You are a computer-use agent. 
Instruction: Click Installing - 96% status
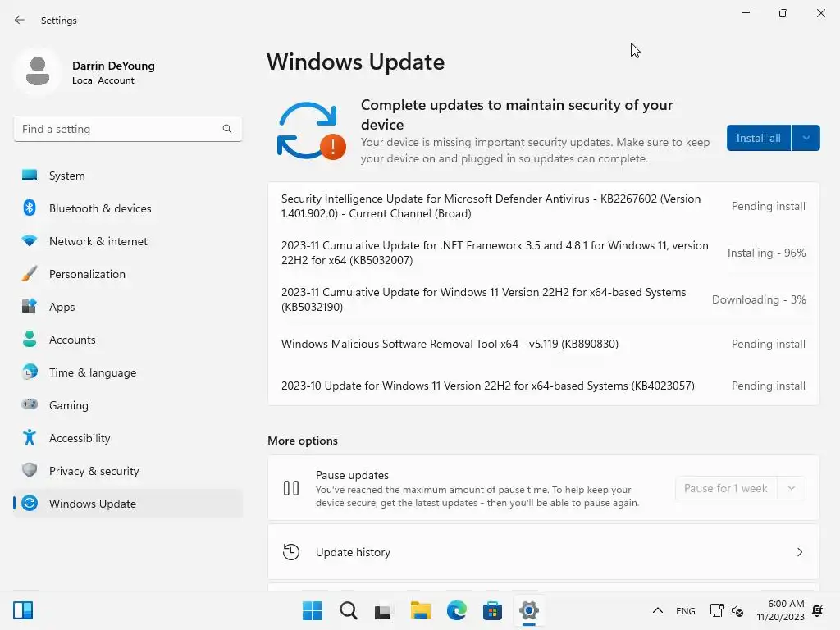(766, 253)
